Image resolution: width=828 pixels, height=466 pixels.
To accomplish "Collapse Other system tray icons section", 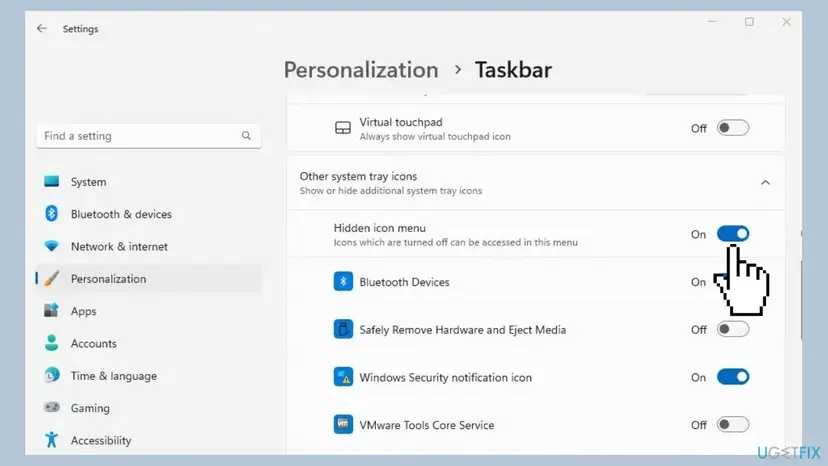I will click(x=765, y=183).
